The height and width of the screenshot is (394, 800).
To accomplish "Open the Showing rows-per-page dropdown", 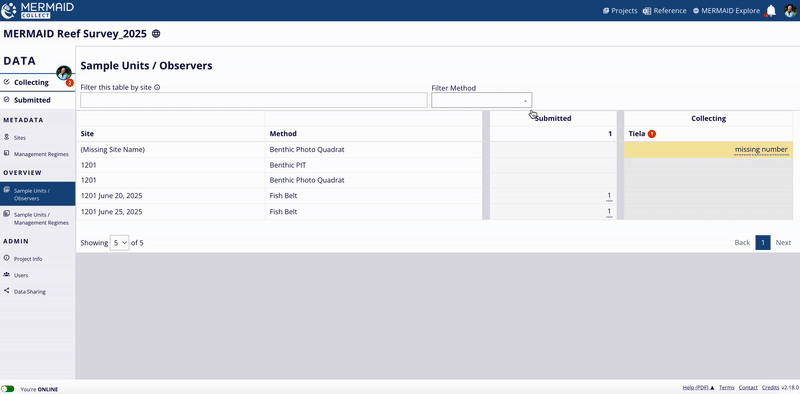I will (119, 243).
